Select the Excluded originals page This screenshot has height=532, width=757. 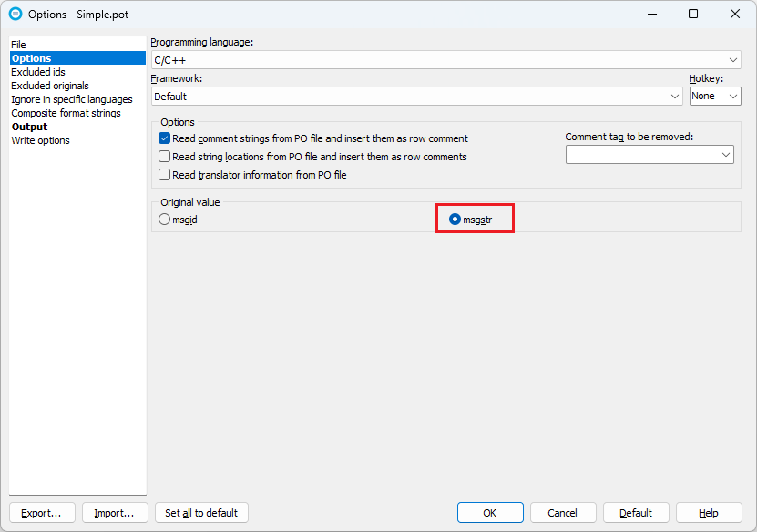49,85
